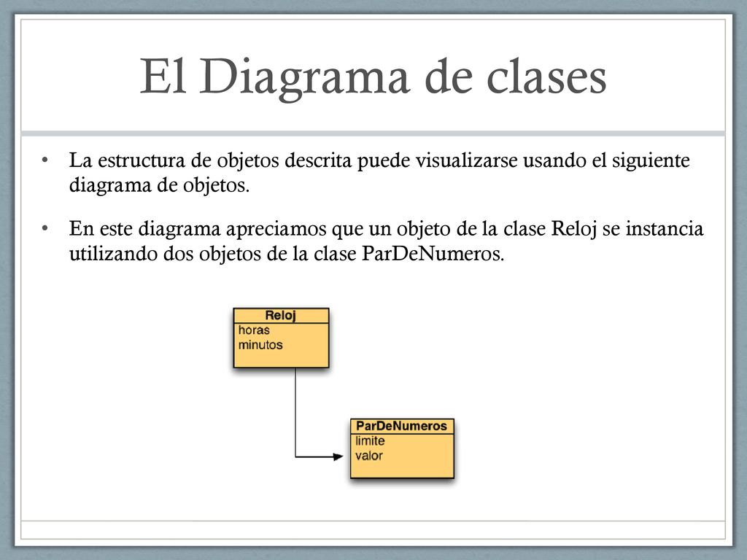Select the second bullet paragraph mentioning 'ParDeNumeros'
Screen dimensions: 747x560
coord(387,241)
